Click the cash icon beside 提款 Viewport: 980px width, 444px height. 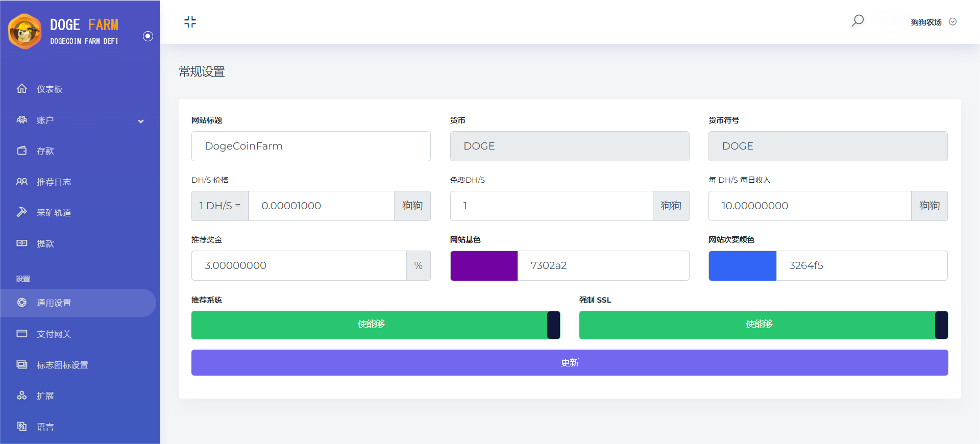[21, 243]
